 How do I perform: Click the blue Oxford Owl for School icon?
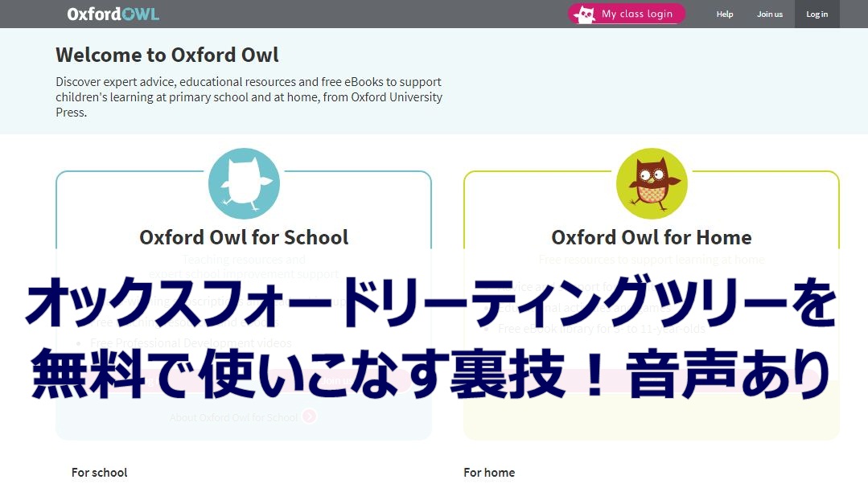tap(244, 184)
